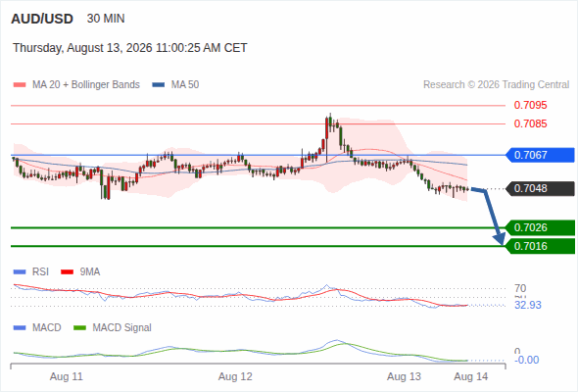
Task: Click the AUD/USD pair title
Action: (42, 19)
